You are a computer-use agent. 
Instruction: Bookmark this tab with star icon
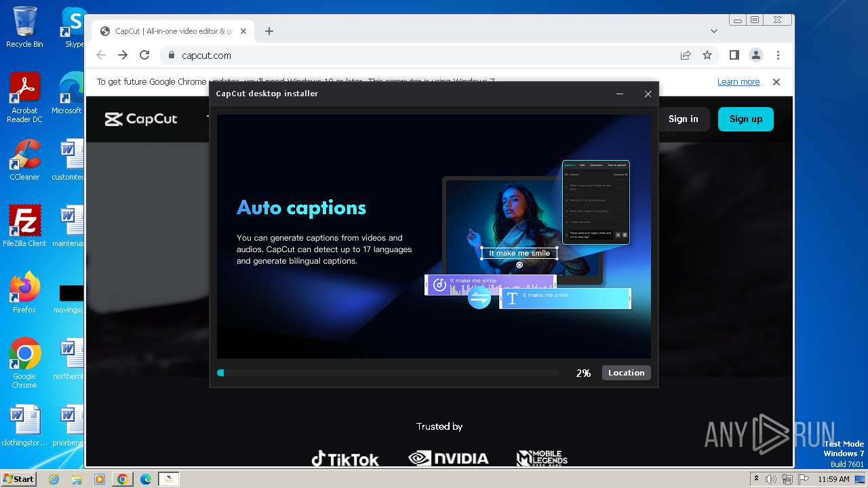(x=707, y=56)
